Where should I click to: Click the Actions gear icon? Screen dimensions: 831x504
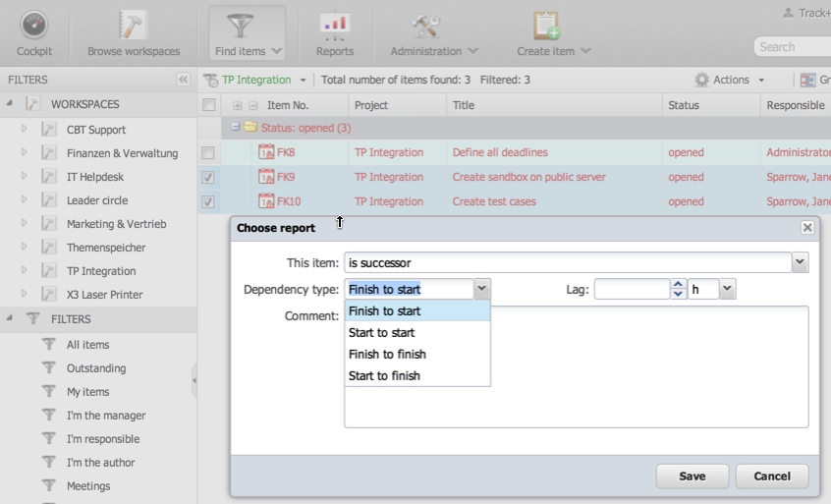click(701, 80)
